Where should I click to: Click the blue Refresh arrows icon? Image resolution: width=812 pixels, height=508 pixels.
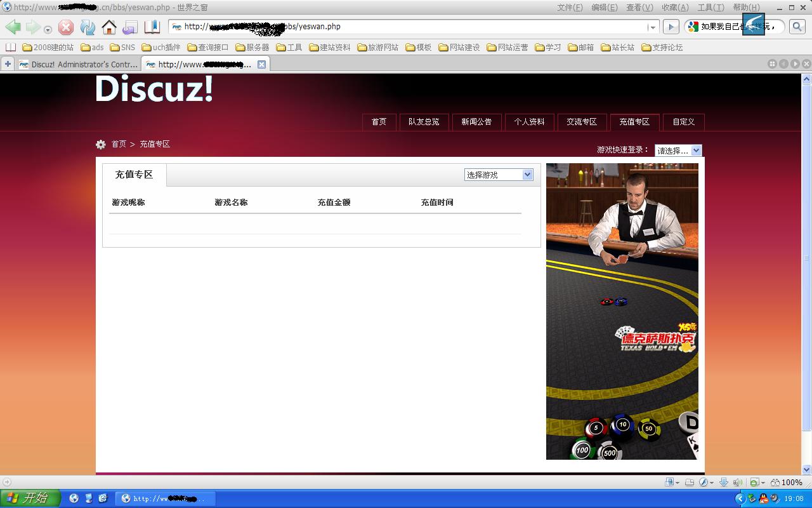[88, 27]
